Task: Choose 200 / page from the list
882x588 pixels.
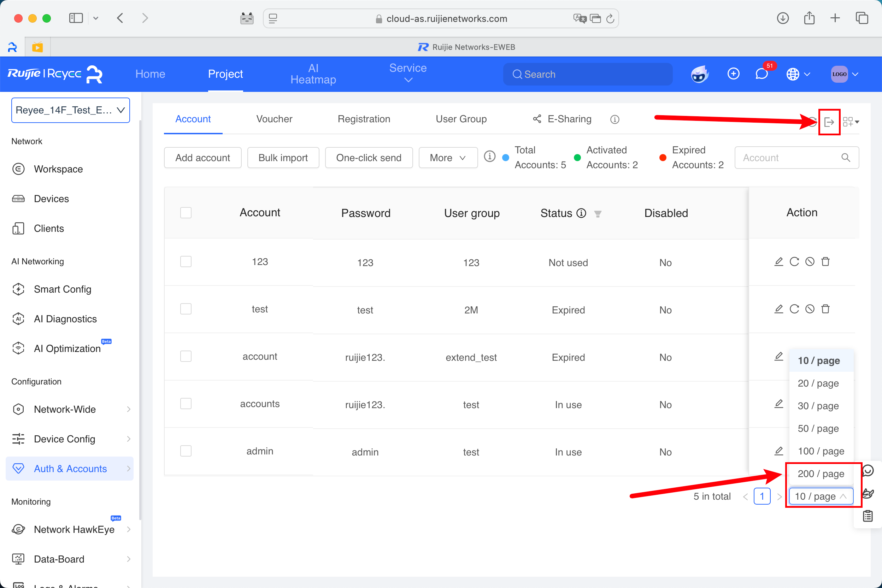Action: point(821,474)
